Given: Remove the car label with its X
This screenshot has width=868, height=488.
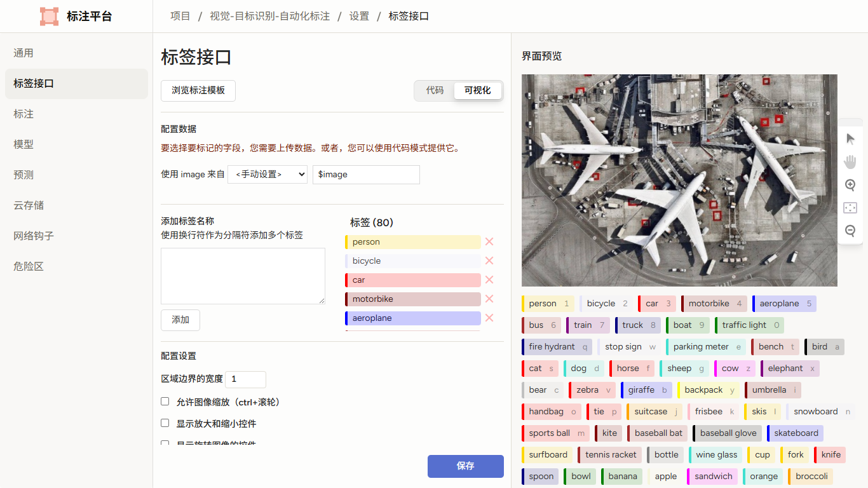Looking at the screenshot, I should 489,280.
